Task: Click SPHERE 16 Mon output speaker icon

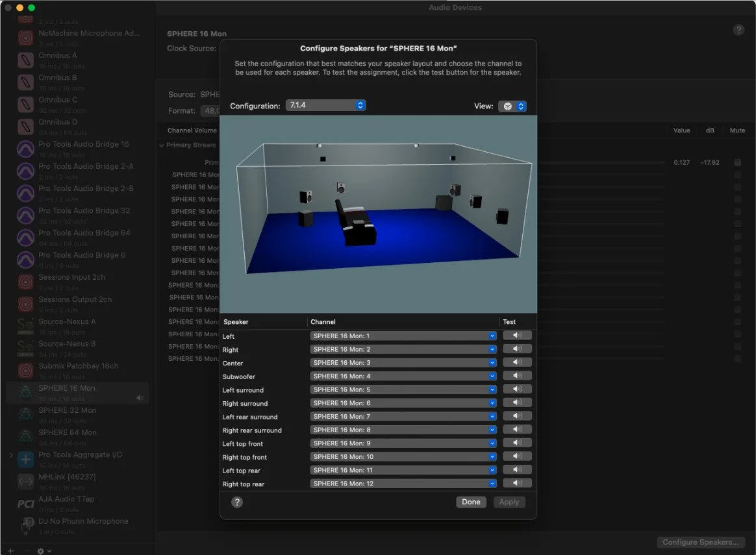Action: click(x=140, y=398)
